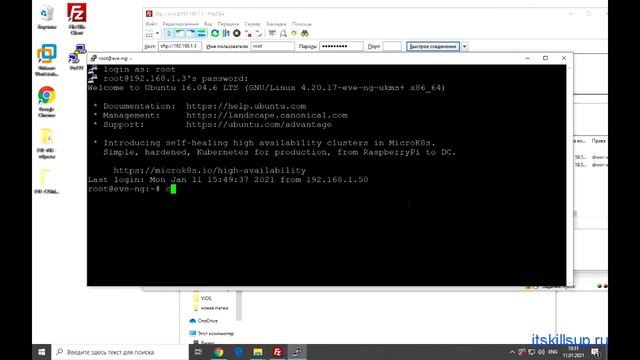
Task: Select the Новая папка folder in Explorer
Action: (x=211, y=308)
